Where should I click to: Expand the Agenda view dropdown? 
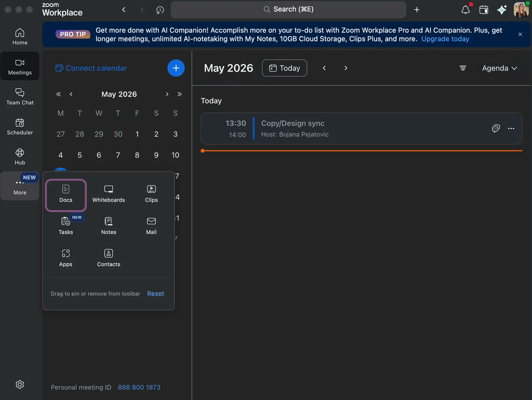(x=499, y=68)
